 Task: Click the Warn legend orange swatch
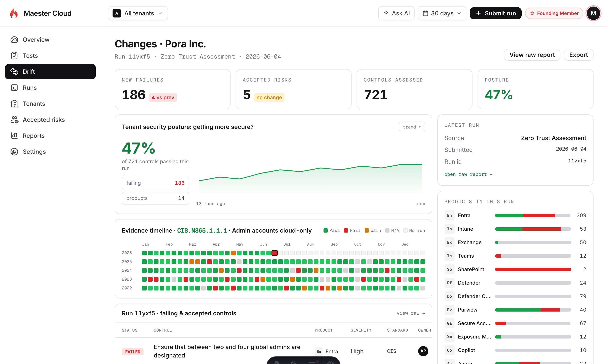coord(367,230)
